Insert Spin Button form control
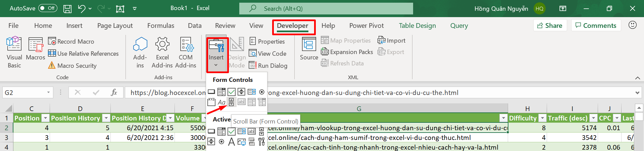 pos(241,92)
